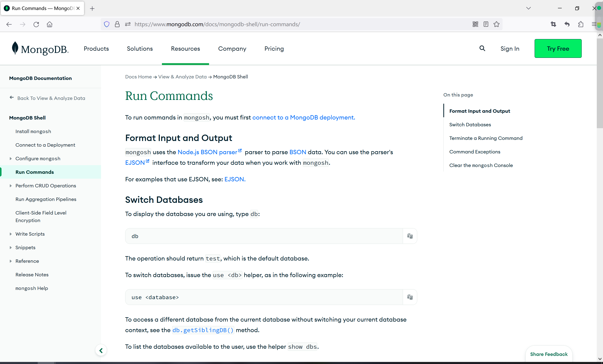This screenshot has width=603, height=364.
Task: Expand the Snippets section
Action: (x=11, y=248)
